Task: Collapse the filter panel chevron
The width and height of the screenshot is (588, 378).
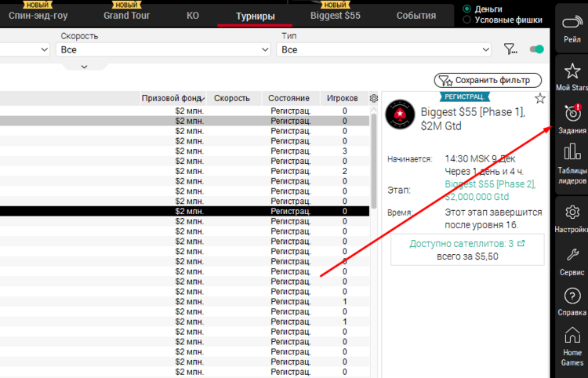Action: tap(84, 67)
